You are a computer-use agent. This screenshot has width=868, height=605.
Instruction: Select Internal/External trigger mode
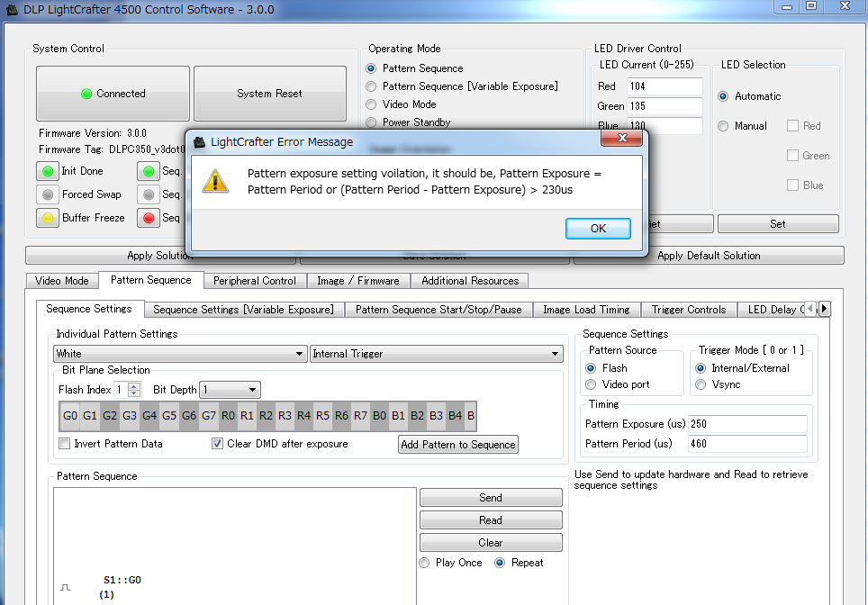701,368
